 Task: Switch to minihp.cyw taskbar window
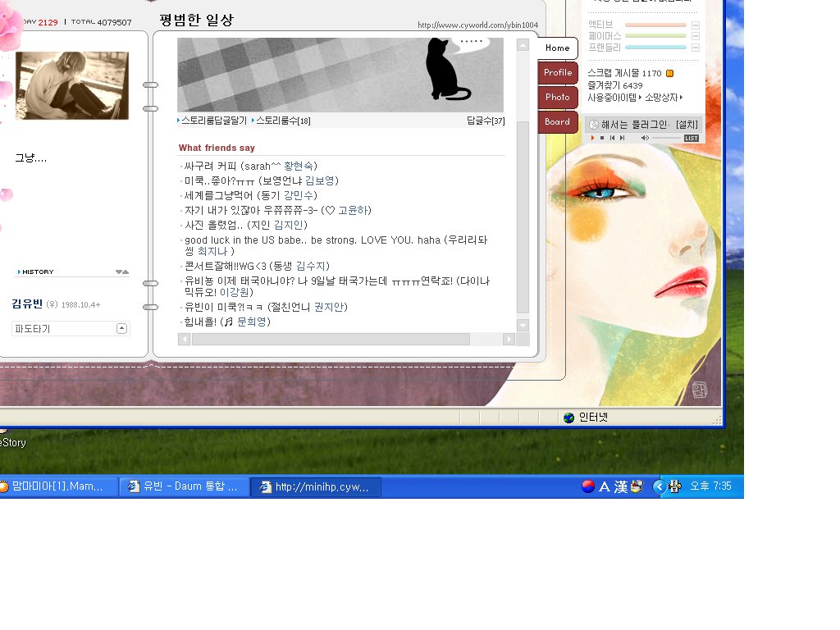pos(316,486)
